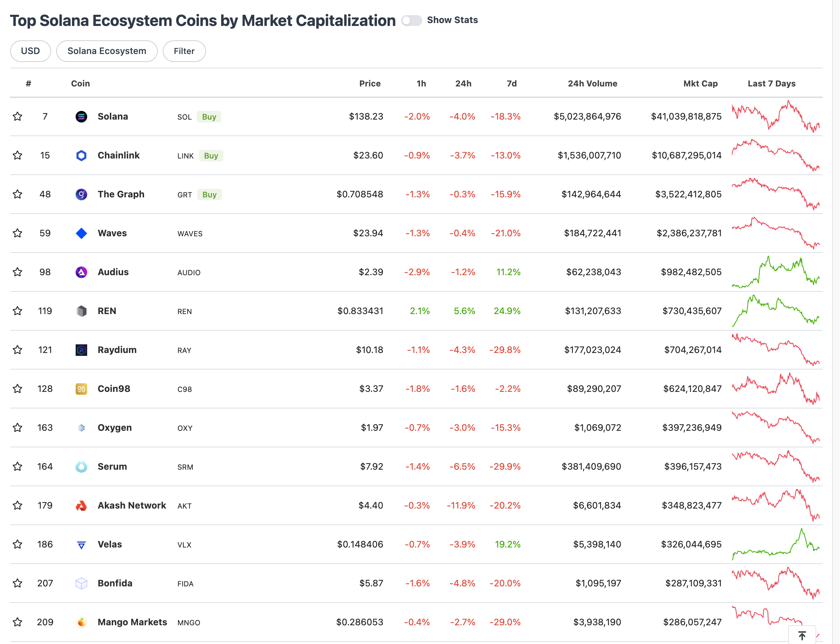
Task: Click the page's vertical scrollbar
Action: click(836, 322)
